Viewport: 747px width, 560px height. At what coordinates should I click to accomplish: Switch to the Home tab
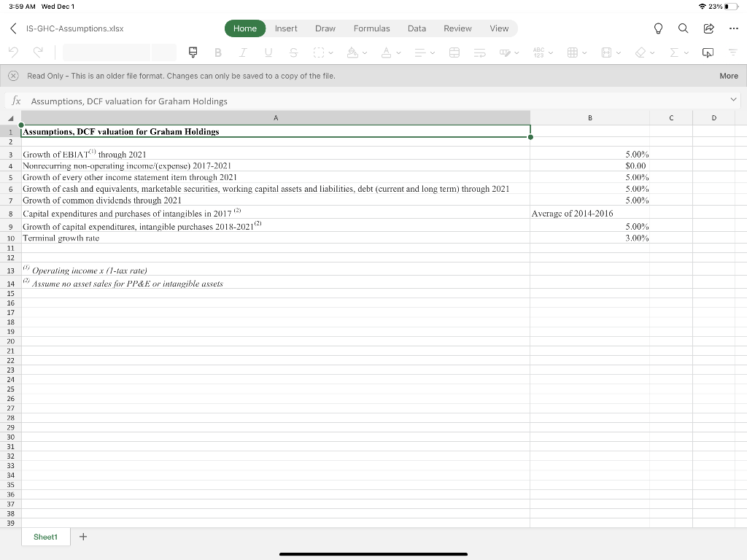point(245,28)
